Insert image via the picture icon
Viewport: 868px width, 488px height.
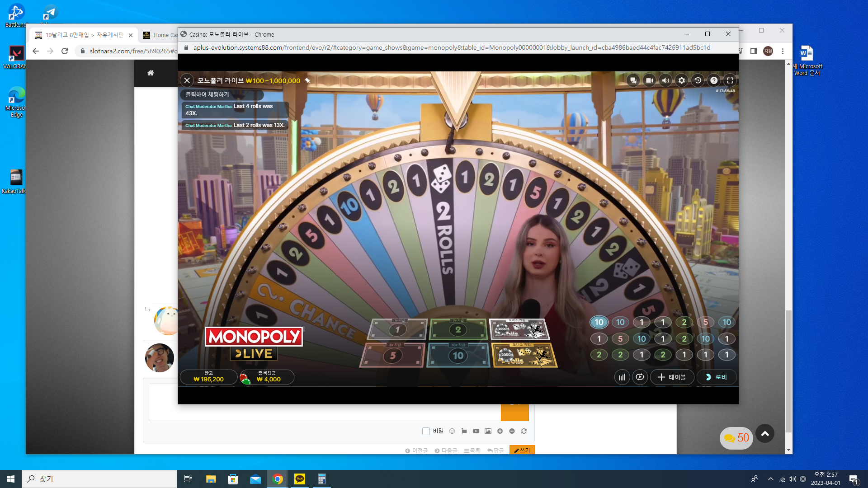click(488, 431)
